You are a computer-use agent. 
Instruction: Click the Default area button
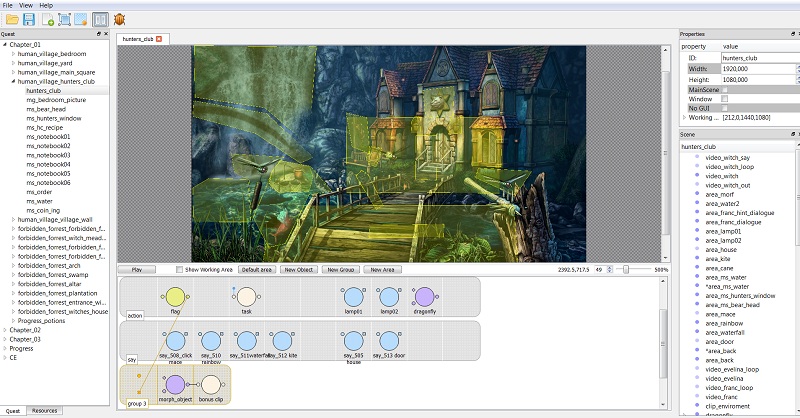[257, 269]
